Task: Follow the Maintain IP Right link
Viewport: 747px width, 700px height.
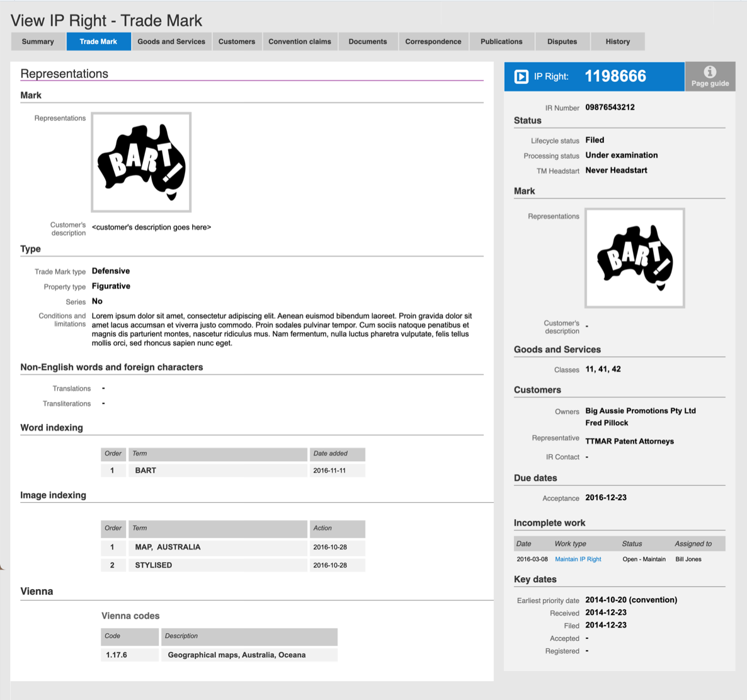Action: point(578,559)
